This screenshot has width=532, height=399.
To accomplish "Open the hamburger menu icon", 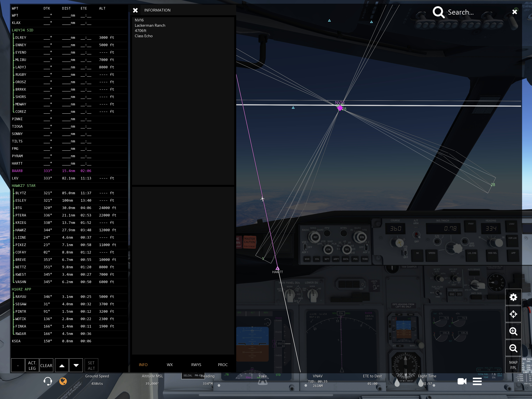I will coord(477,381).
